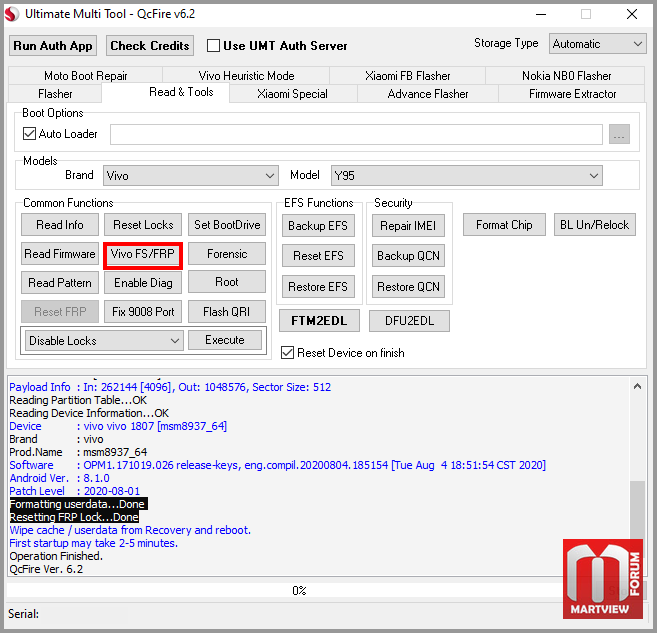Click the Vivo FS/FRP button

click(x=142, y=254)
